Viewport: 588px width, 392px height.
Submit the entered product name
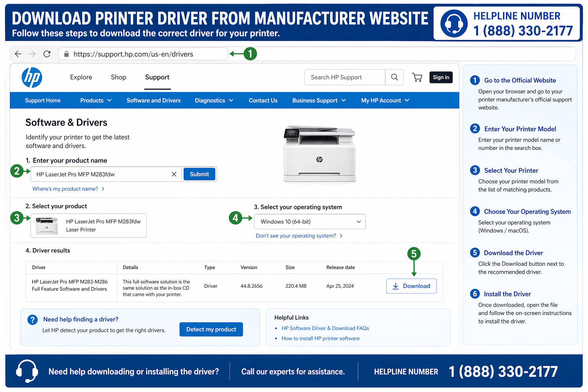199,174
